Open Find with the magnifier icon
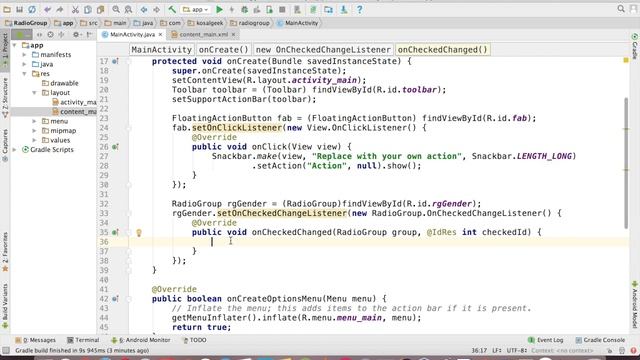 click(116, 9)
